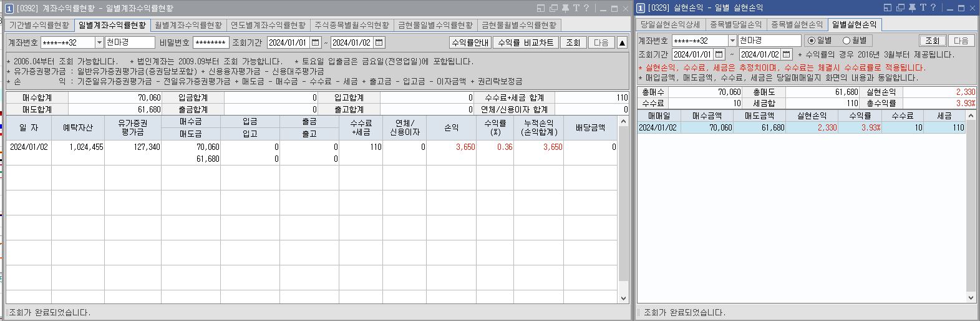Select 2024/01/02 date cell in 0392 table
The image size is (980, 321).
click(29, 147)
